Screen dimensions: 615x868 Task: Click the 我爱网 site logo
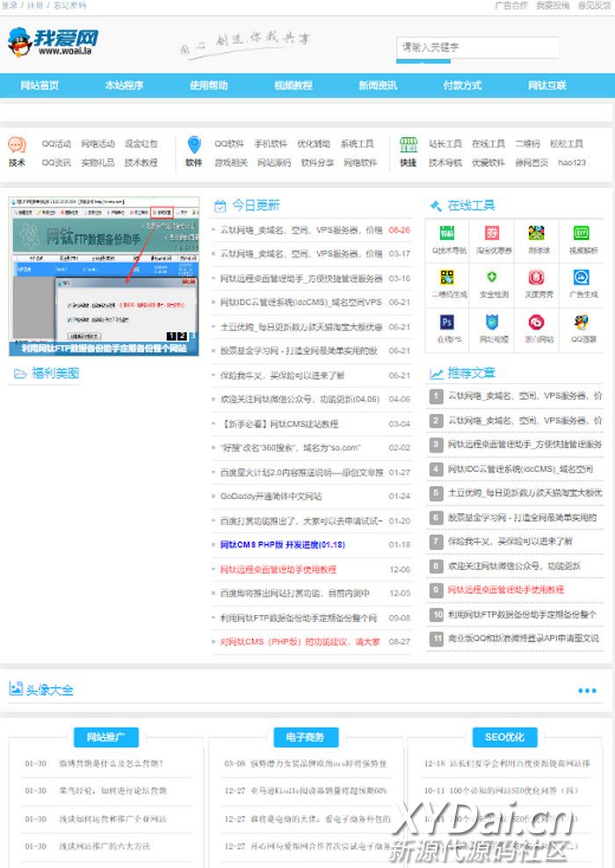click(54, 41)
